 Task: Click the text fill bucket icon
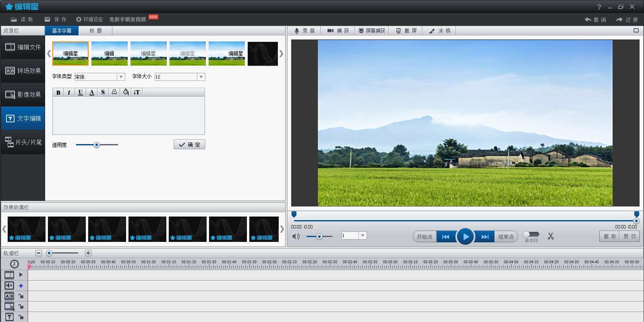click(x=126, y=92)
